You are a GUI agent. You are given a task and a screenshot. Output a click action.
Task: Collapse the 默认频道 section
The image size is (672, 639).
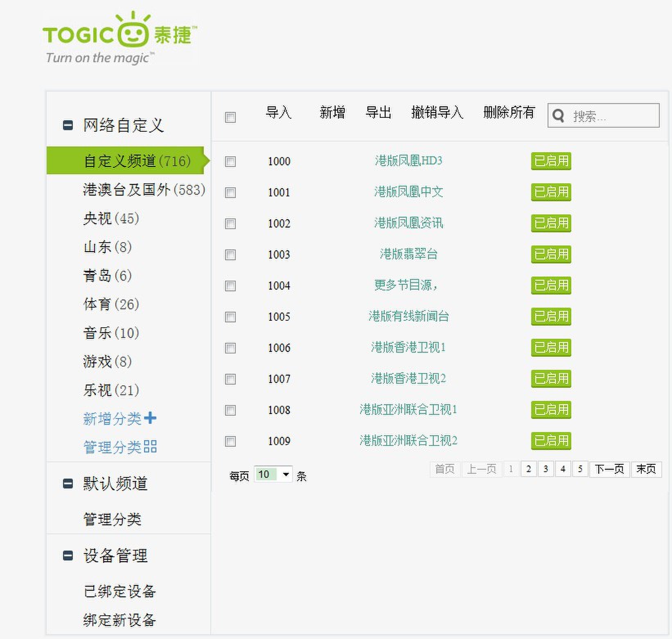point(68,483)
